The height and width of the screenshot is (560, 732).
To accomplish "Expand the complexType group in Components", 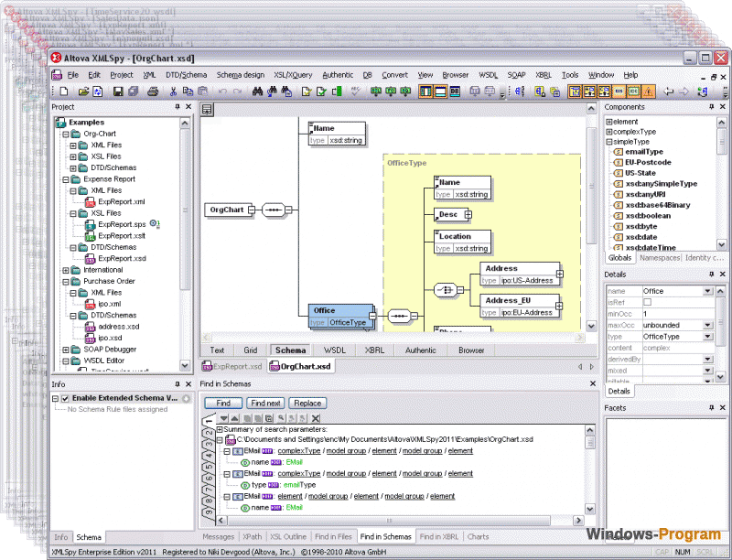I will coord(608,132).
